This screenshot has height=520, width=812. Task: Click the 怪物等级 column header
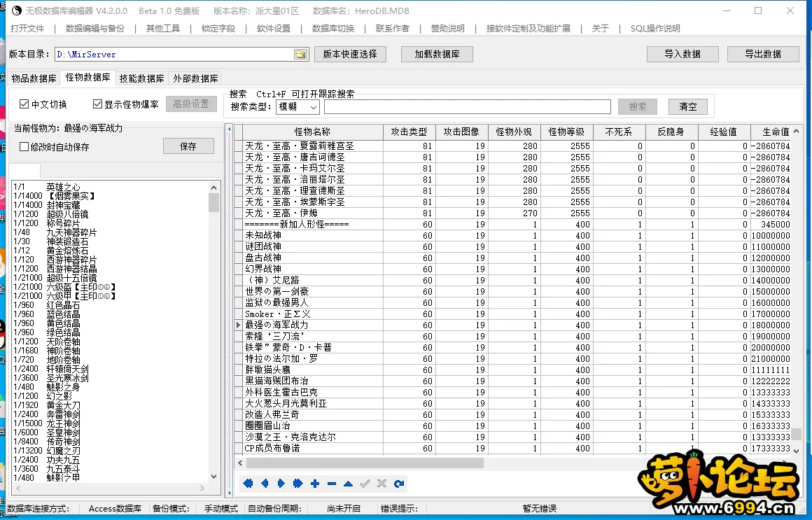(x=566, y=132)
